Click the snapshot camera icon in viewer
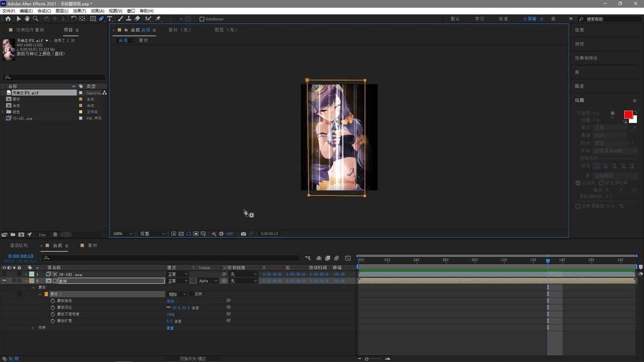The height and width of the screenshot is (362, 644). [244, 234]
